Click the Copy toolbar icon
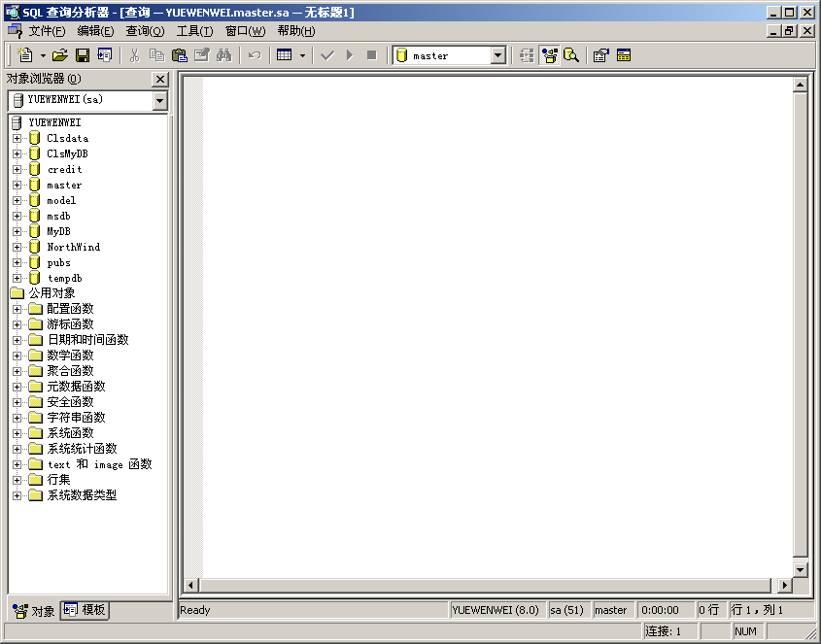 [156, 55]
